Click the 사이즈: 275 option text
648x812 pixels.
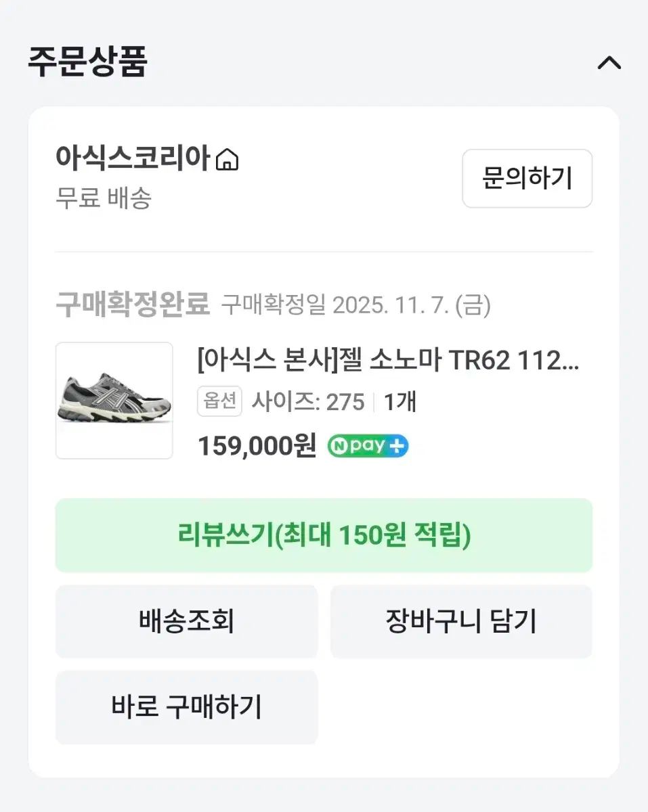pyautogui.click(x=308, y=402)
